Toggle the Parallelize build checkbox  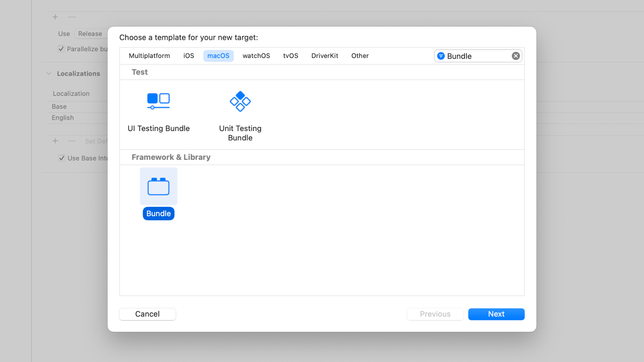[x=61, y=49]
